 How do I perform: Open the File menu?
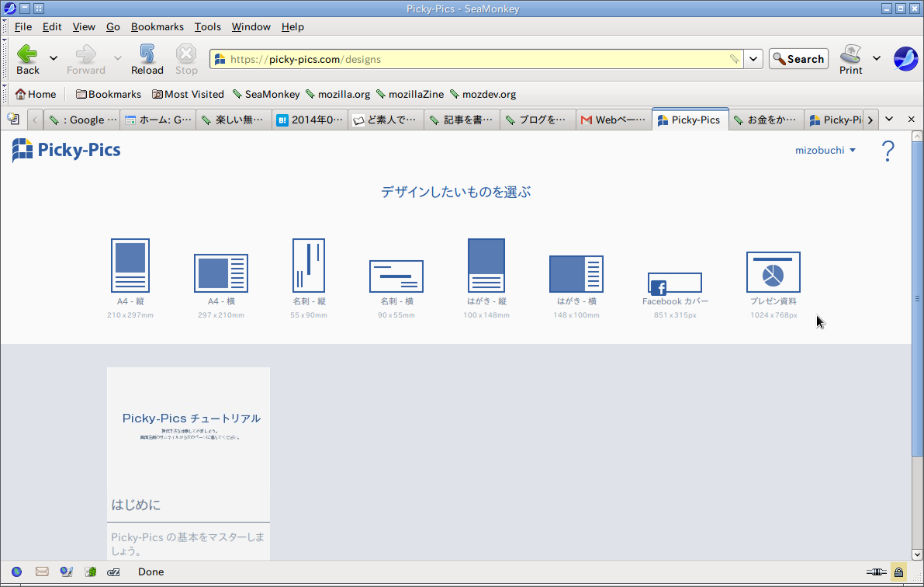coord(23,26)
